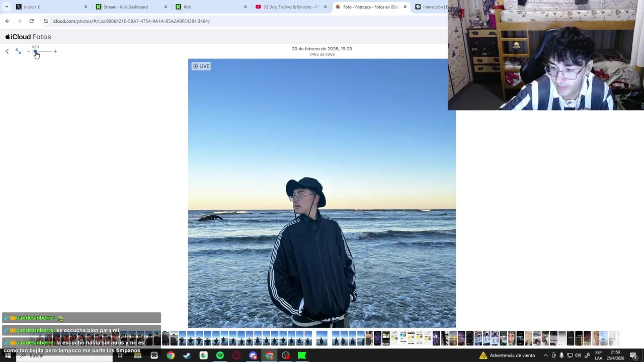Close the Foto - Fototeca tab
Image resolution: width=644 pixels, height=362 pixels.
[405, 7]
